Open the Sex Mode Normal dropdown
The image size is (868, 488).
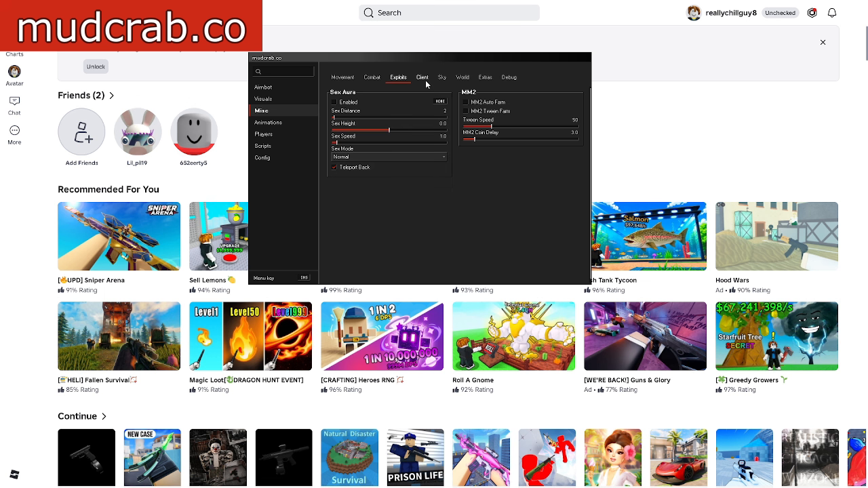(x=389, y=157)
